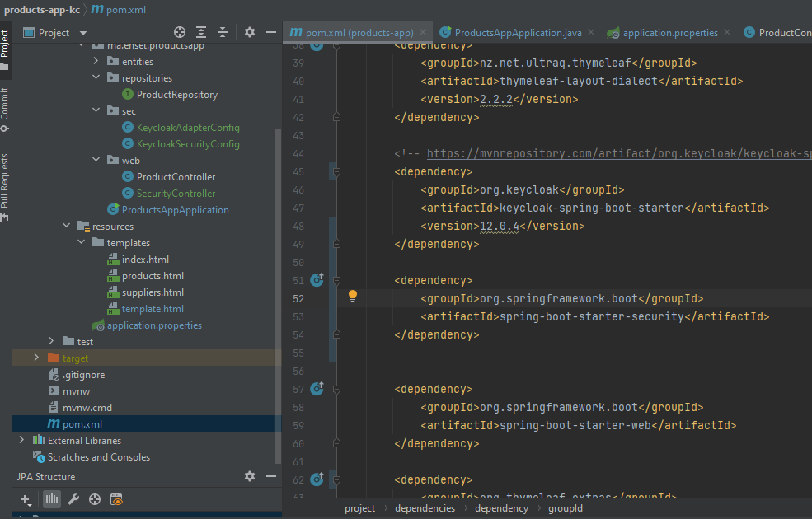This screenshot has width=812, height=519.
Task: Collapse the templates folder
Action: pos(82,242)
